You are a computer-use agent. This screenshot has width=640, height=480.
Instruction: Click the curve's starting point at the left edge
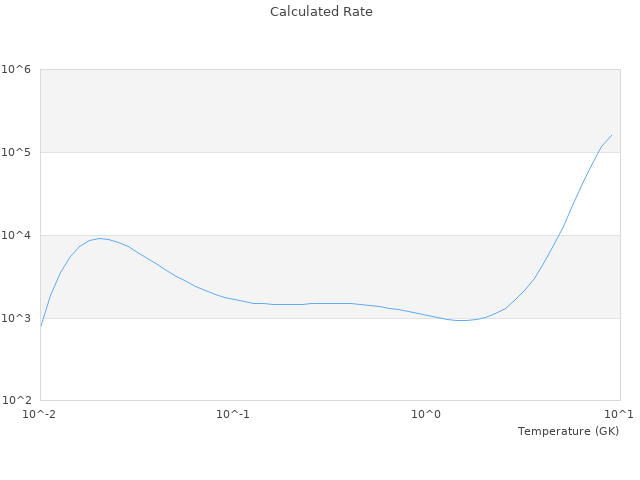[41, 325]
